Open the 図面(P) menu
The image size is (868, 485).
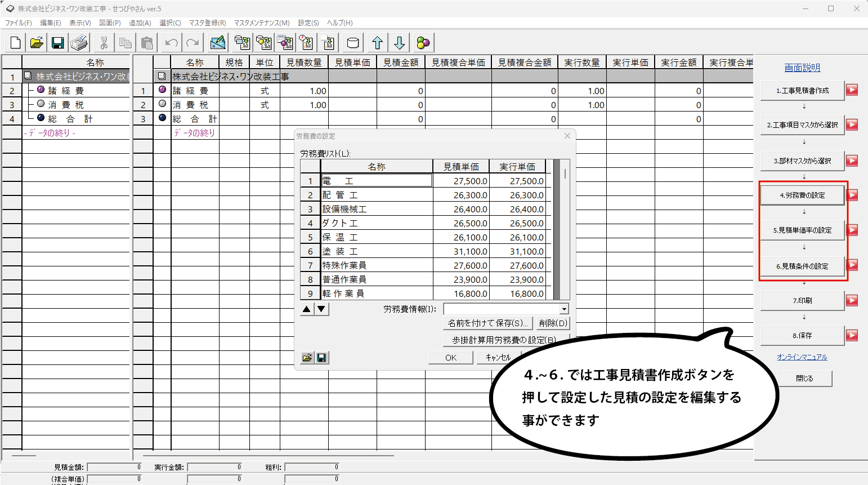click(x=110, y=23)
